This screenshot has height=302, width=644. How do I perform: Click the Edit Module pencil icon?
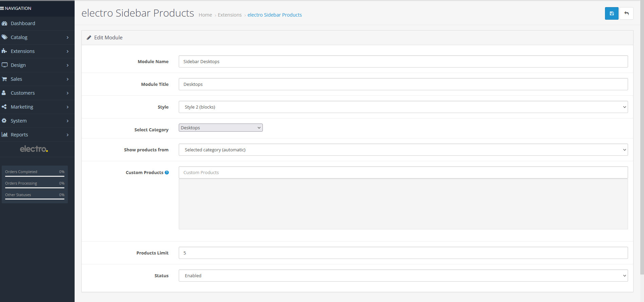tap(89, 38)
